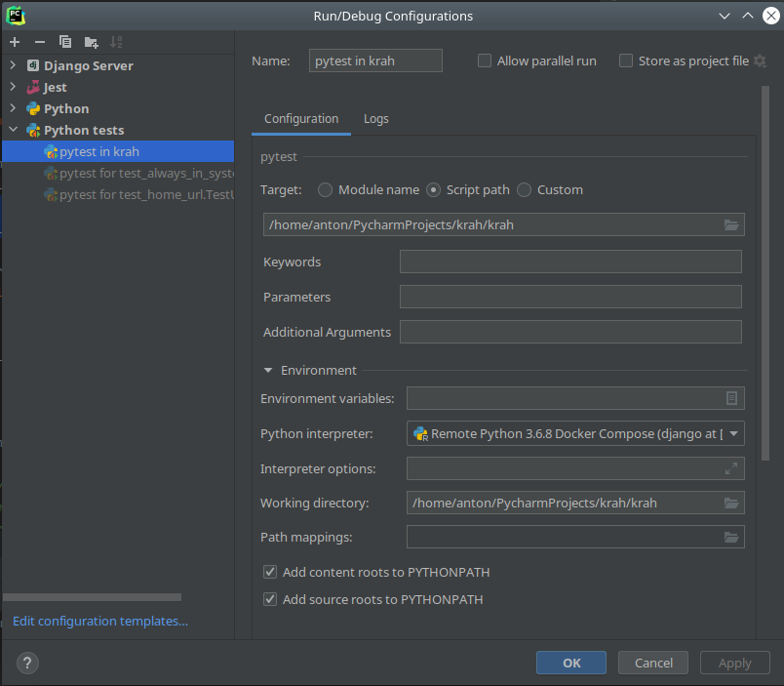Screen dimensions: 784x686
Task: Click the Parameters input field
Action: 570,297
